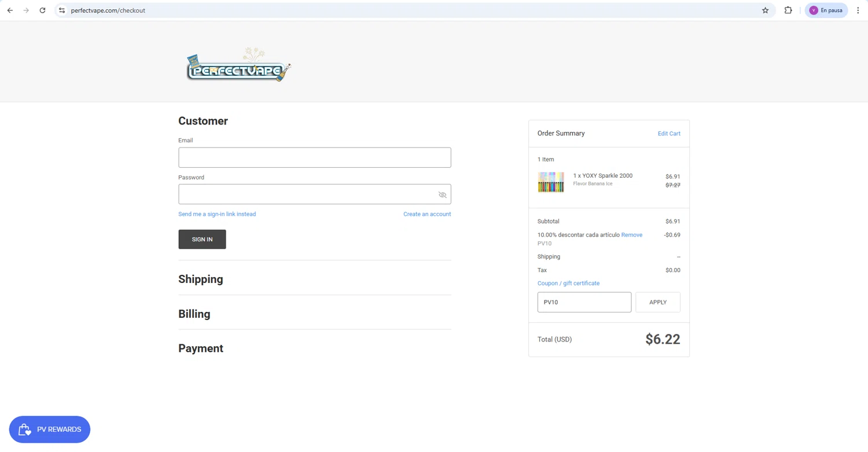
Task: Bookmark this page with the star icon
Action: coord(765,10)
